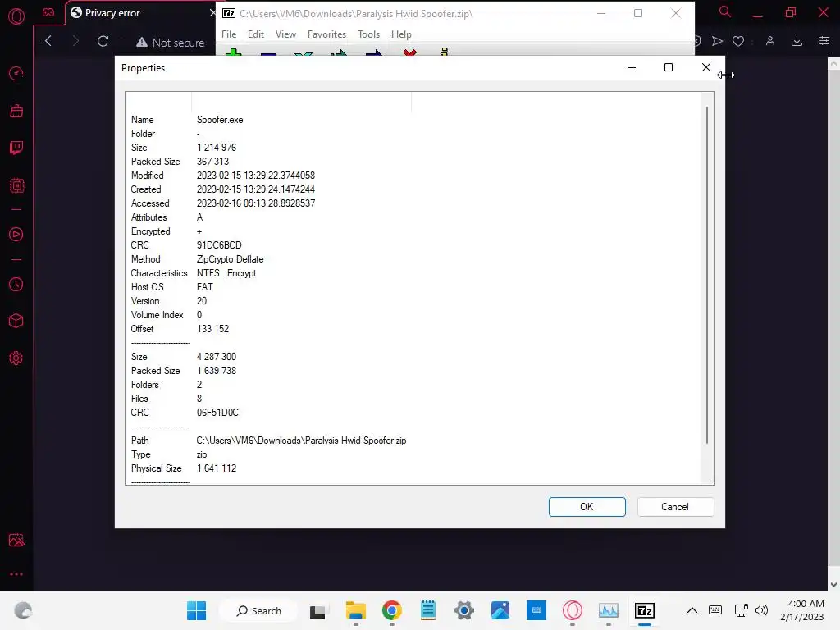Open Twitch panel in Opera sidebar

pyautogui.click(x=16, y=148)
